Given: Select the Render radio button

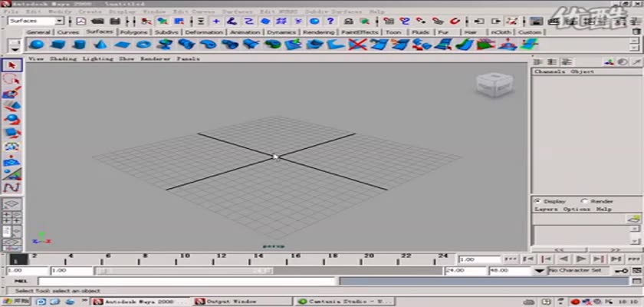Looking at the screenshot, I should tap(584, 201).
